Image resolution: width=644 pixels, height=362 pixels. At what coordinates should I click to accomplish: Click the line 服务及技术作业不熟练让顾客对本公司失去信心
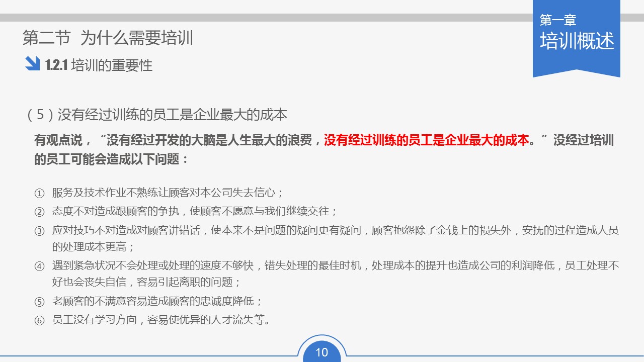click(164, 193)
